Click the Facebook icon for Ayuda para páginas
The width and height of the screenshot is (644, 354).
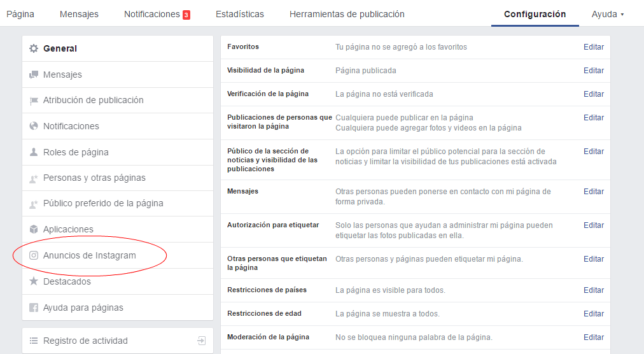point(34,308)
